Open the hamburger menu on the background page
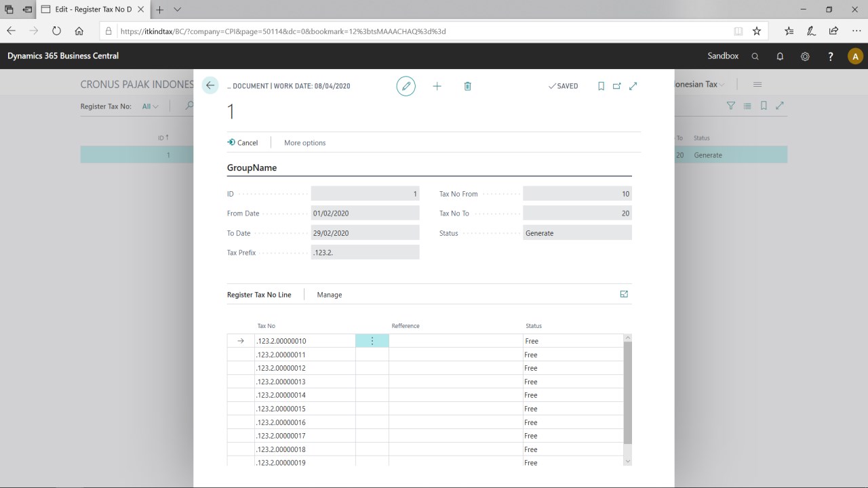Image resolution: width=868 pixels, height=488 pixels. [757, 85]
